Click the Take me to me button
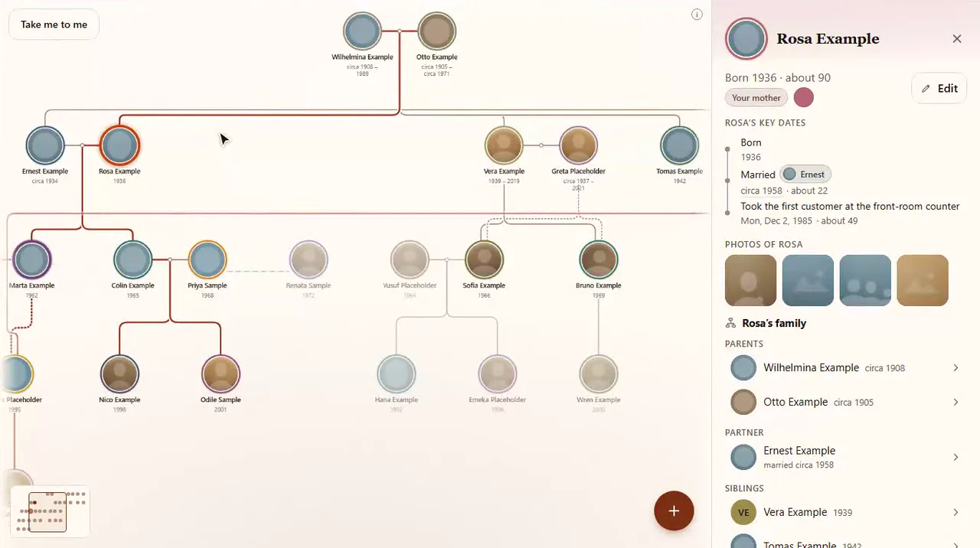Screen dimensions: 980x548 [54, 24]
